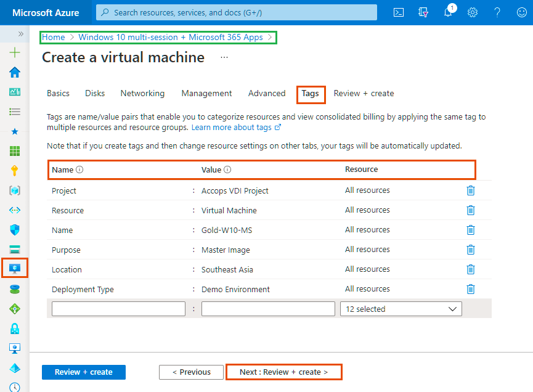This screenshot has width=533, height=392.
Task: Open the Help question mark
Action: click(x=497, y=12)
